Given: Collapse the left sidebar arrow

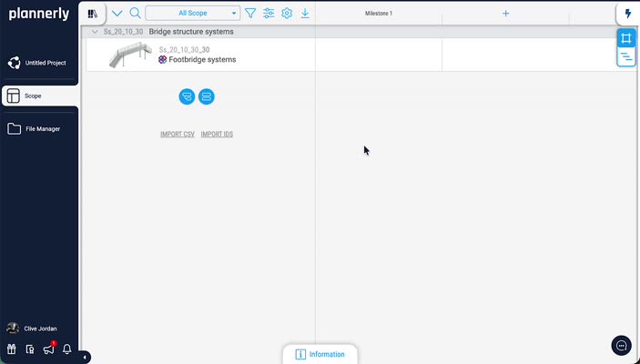Looking at the screenshot, I should pyautogui.click(x=85, y=358).
